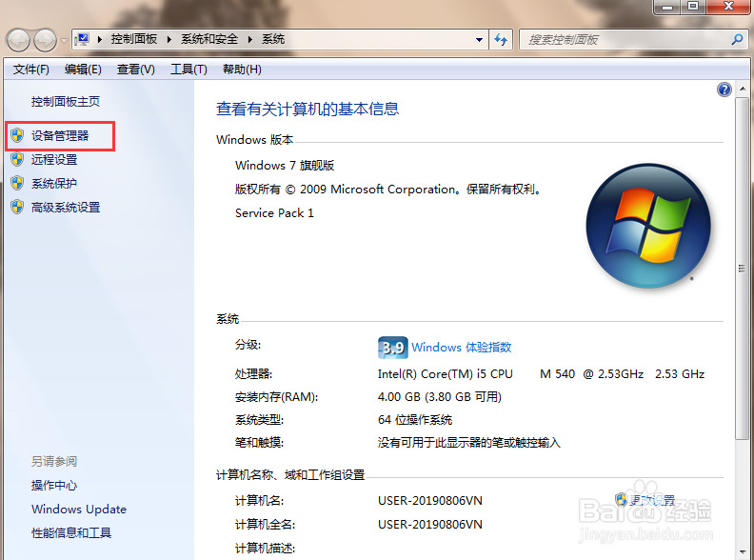Screen dimensions: 754x560
Task: Minimize the System window
Action: click(666, 7)
